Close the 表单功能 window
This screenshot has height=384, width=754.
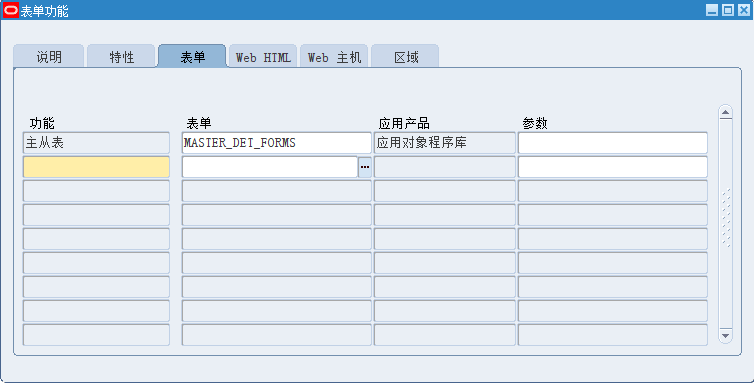pos(743,10)
